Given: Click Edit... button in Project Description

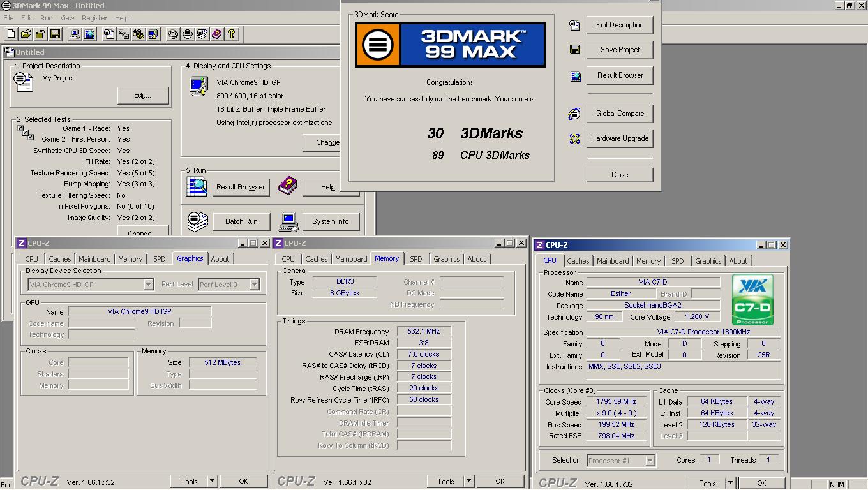Looking at the screenshot, I should point(143,96).
